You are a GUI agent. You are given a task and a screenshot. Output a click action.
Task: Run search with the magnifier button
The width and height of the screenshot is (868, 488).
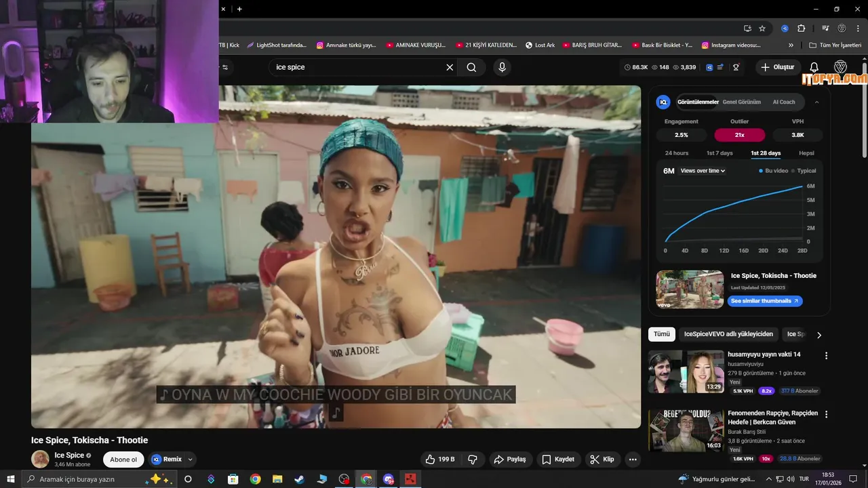point(471,67)
